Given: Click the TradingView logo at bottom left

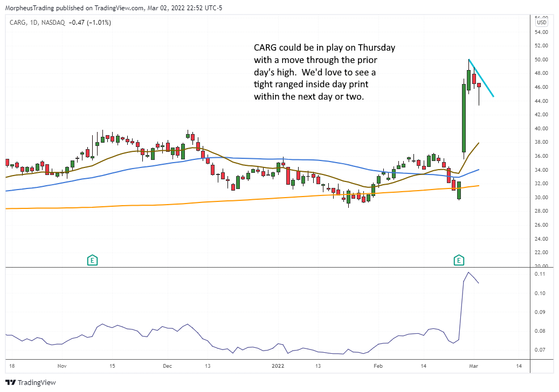Looking at the screenshot, I should click(31, 382).
